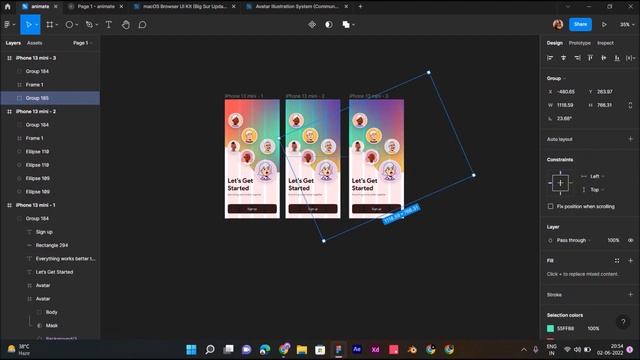Image resolution: width=640 pixels, height=360 pixels.
Task: Edit the rotation angle field
Action: click(564, 118)
